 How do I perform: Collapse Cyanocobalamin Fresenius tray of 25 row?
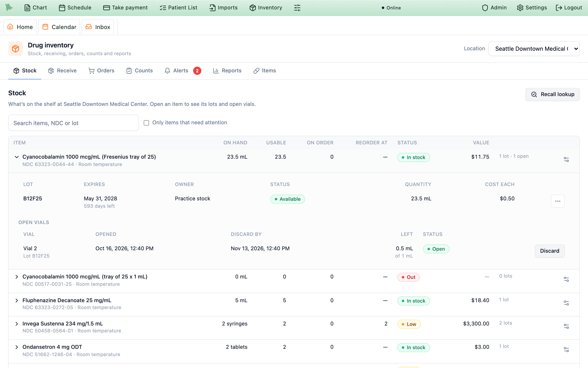[x=17, y=157]
